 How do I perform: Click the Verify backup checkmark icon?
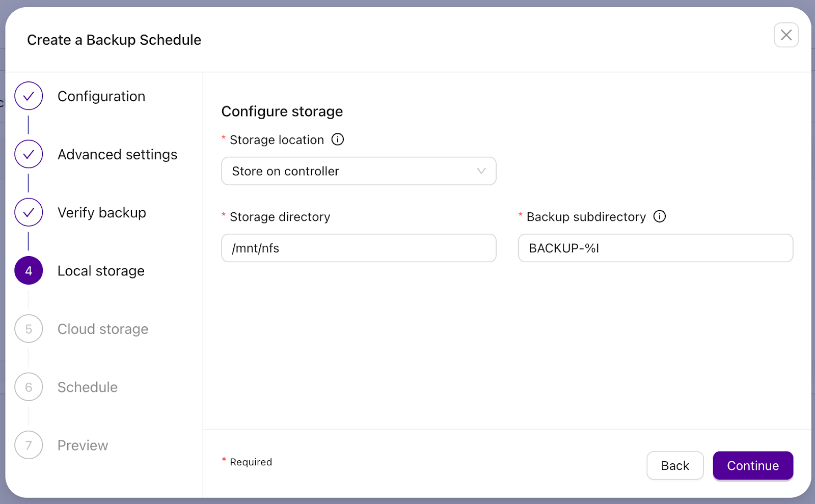29,212
